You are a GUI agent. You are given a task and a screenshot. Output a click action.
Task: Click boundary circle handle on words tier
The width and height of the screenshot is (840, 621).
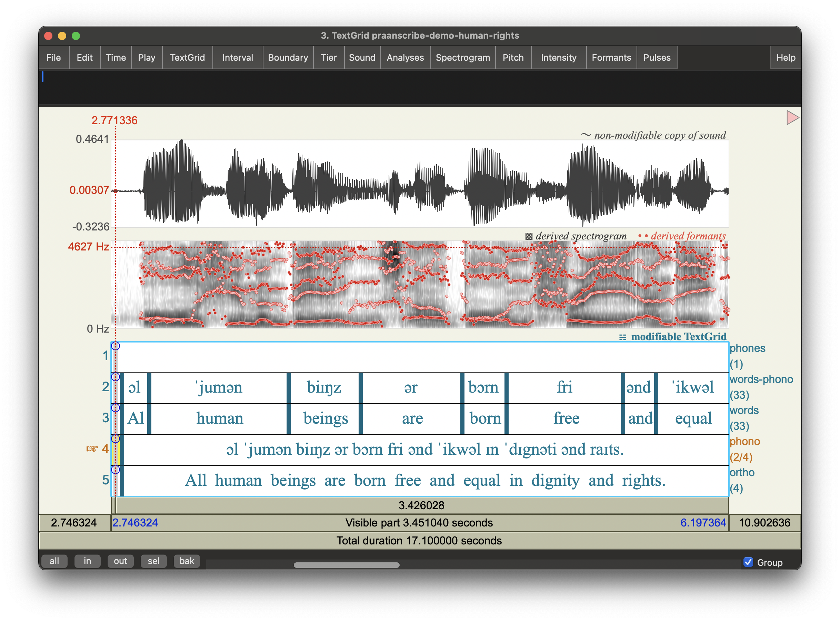115,408
